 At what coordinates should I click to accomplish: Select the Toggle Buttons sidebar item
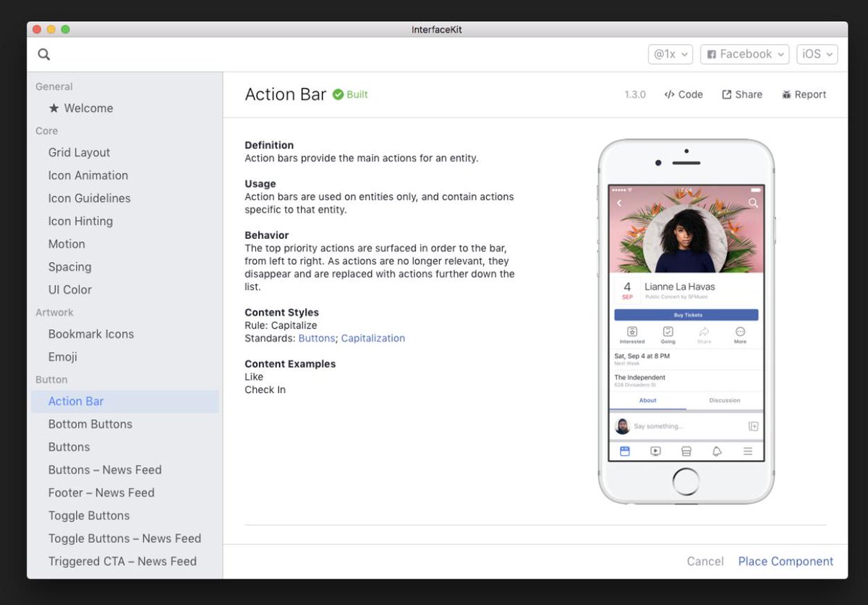pyautogui.click(x=89, y=516)
